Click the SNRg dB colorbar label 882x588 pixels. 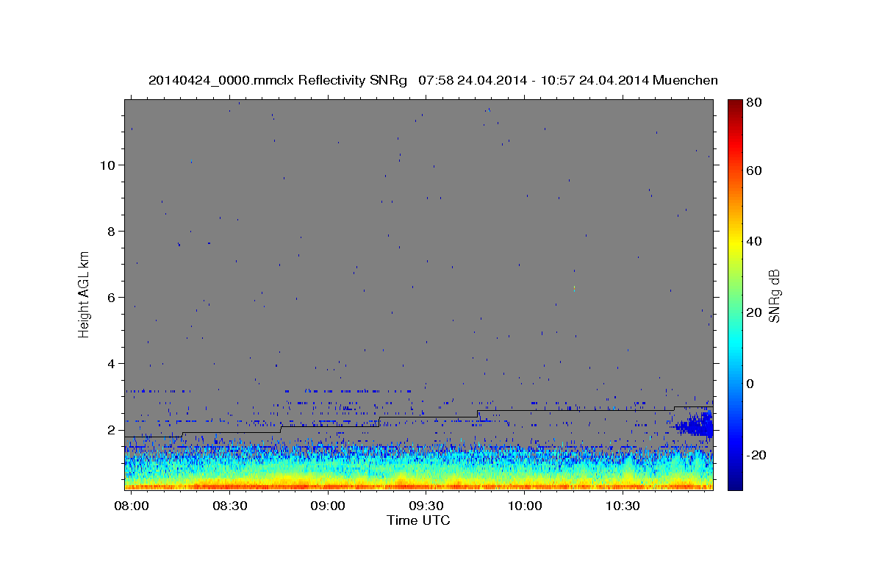[x=774, y=295]
